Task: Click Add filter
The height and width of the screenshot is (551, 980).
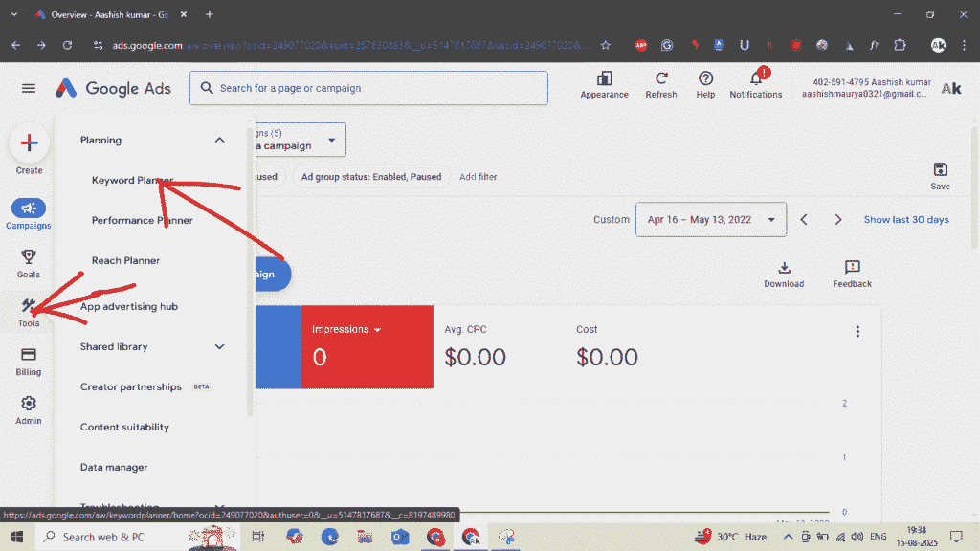Action: click(479, 177)
